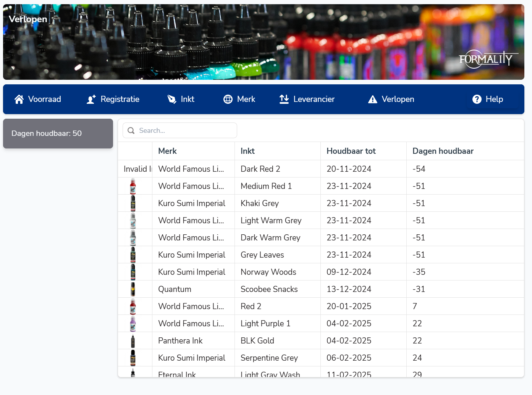
Task: Click the -35 days value
Action: pyautogui.click(x=419, y=272)
